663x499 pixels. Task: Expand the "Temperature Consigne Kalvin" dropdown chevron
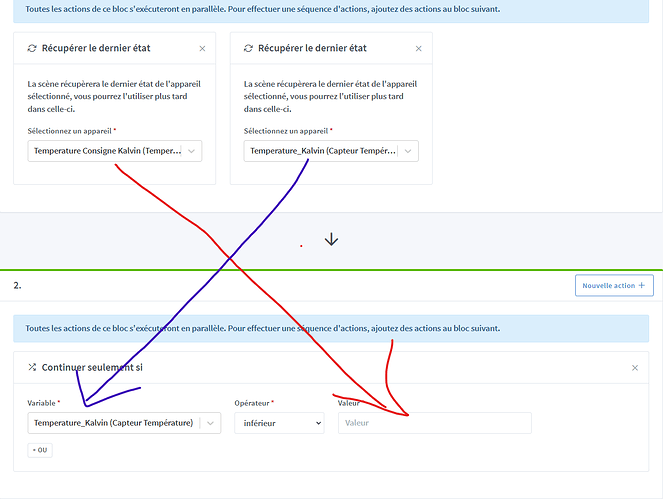192,151
